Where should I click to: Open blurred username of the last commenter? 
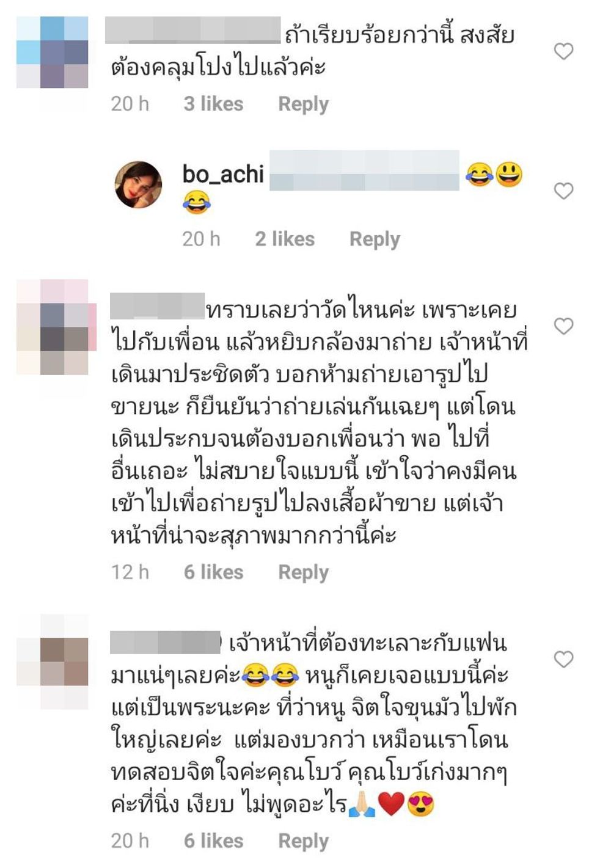point(165,643)
